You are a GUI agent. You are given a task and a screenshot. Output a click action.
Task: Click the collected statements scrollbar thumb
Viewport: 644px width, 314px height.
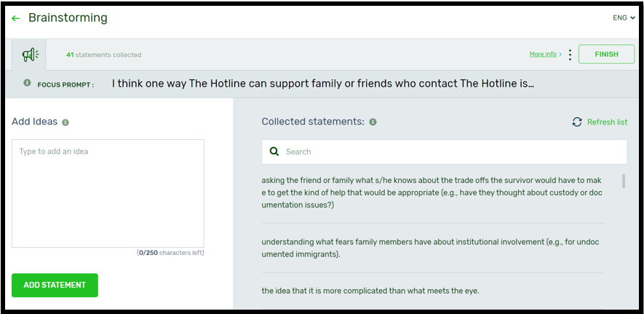point(624,181)
